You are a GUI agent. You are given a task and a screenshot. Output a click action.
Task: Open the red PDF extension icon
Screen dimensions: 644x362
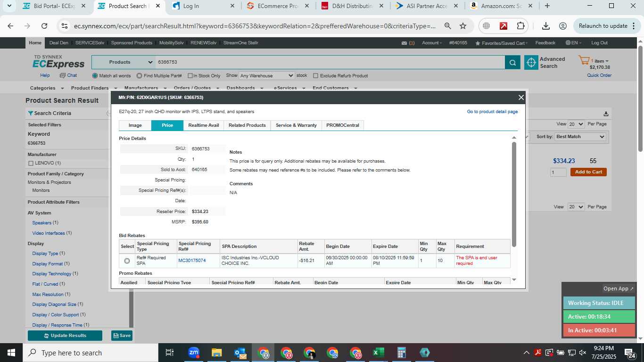pyautogui.click(x=504, y=26)
